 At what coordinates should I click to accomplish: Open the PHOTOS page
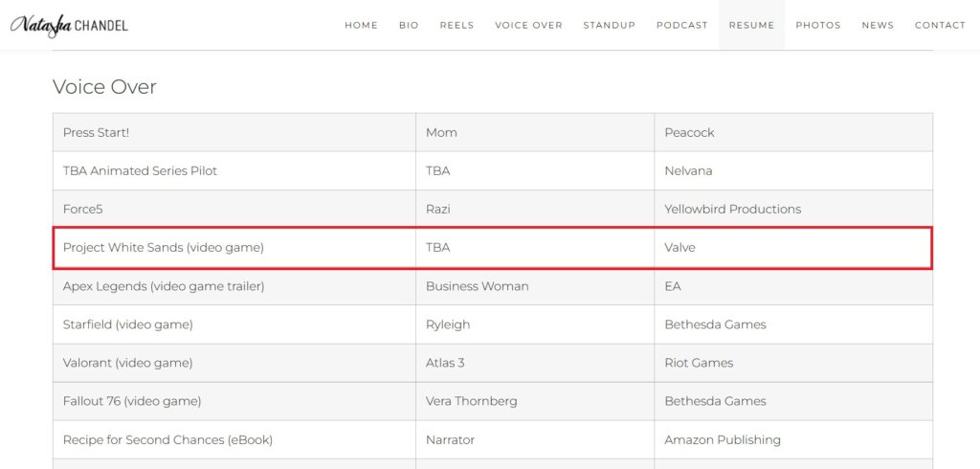point(818,25)
